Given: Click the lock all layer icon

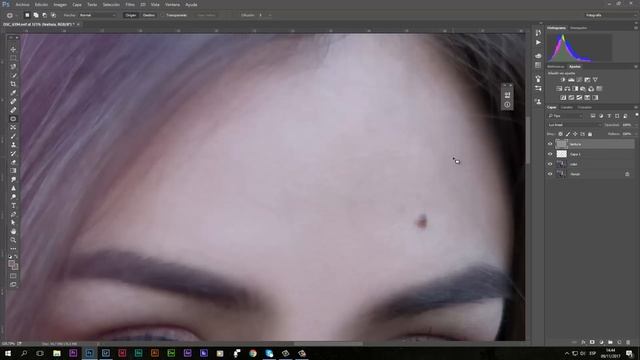Looking at the screenshot, I should tap(590, 134).
